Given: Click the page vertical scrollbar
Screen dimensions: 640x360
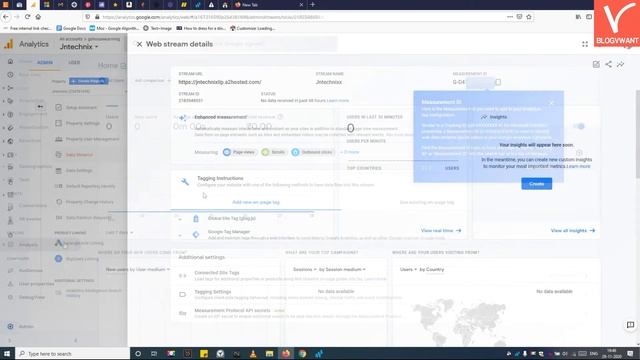Looking at the screenshot, I should point(638,133).
